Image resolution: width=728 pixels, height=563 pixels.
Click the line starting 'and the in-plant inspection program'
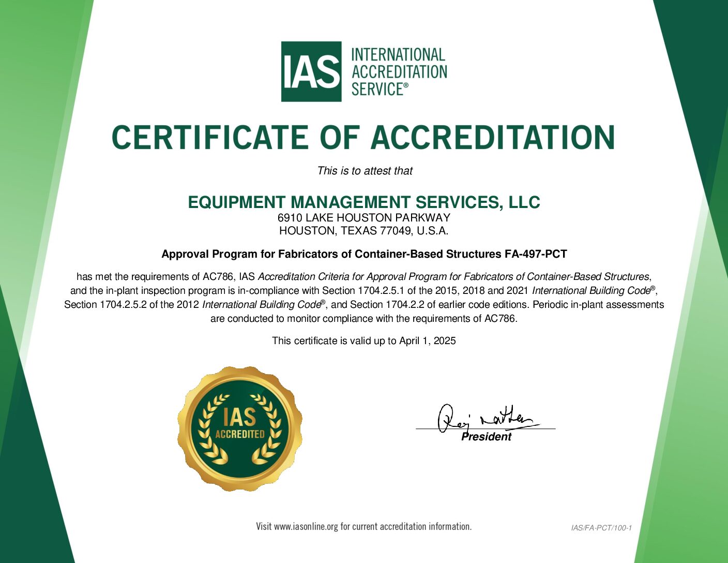[x=364, y=290]
